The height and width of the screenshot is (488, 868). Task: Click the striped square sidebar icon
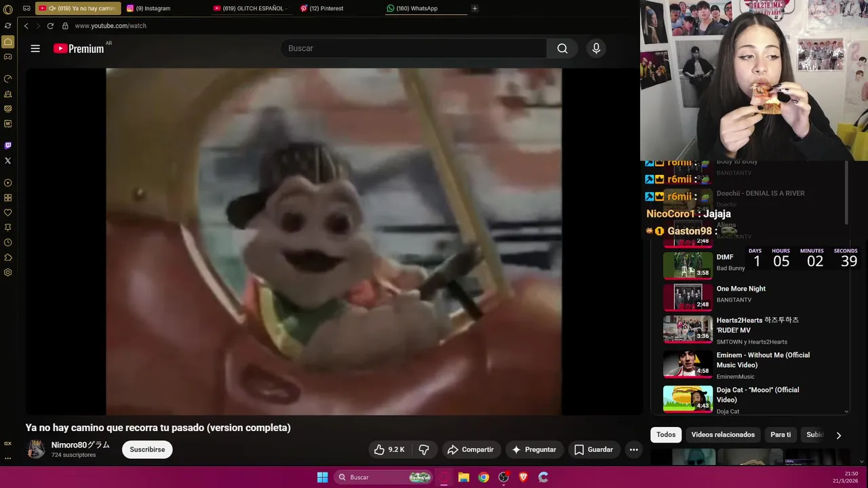(7, 108)
